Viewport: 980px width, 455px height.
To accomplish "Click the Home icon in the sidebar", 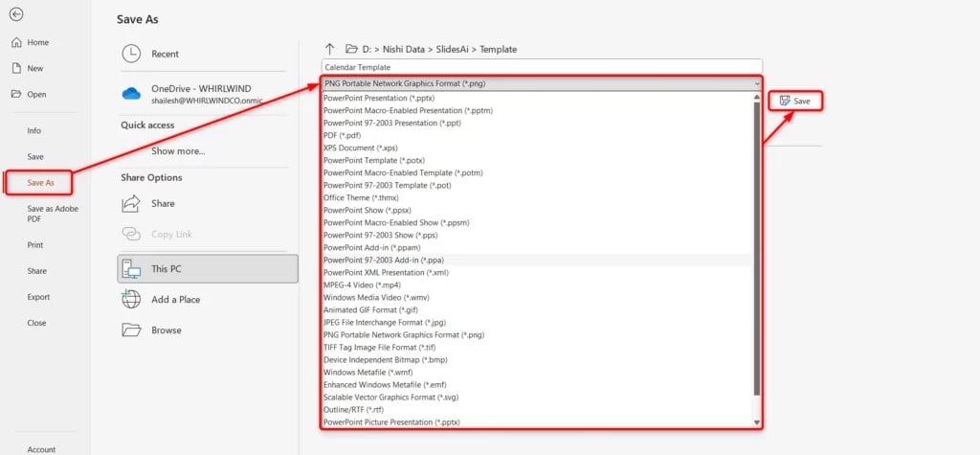I will (15, 43).
